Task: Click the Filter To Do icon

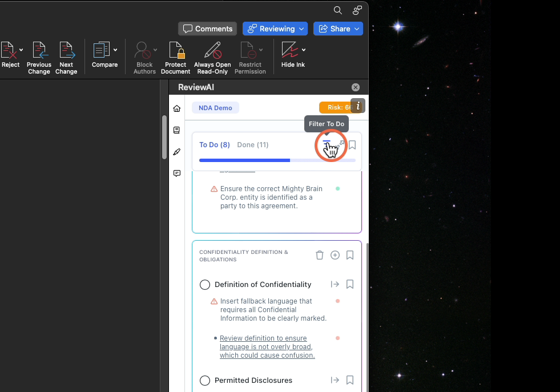Action: pos(327,144)
